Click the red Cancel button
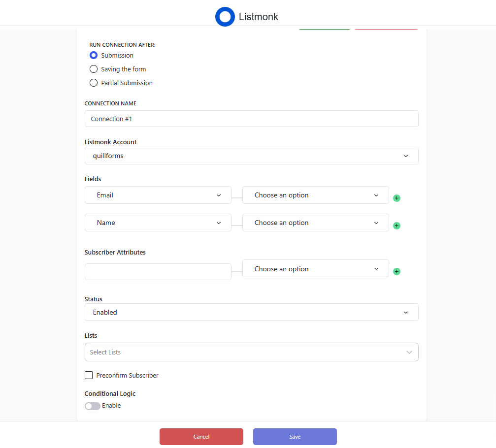Screen dimensions: 496x448 point(201,437)
